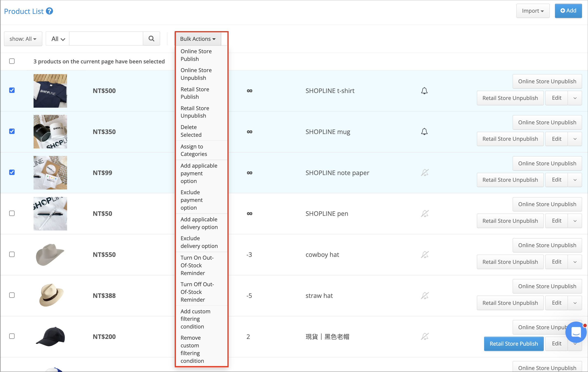This screenshot has width=588, height=372.
Task: Click Edit for straw hat
Action: (x=557, y=303)
